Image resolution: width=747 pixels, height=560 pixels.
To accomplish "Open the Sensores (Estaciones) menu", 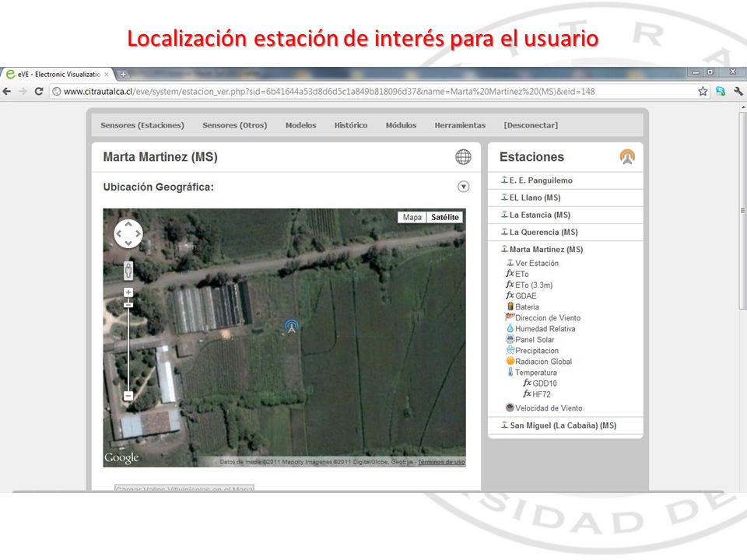I will (142, 125).
